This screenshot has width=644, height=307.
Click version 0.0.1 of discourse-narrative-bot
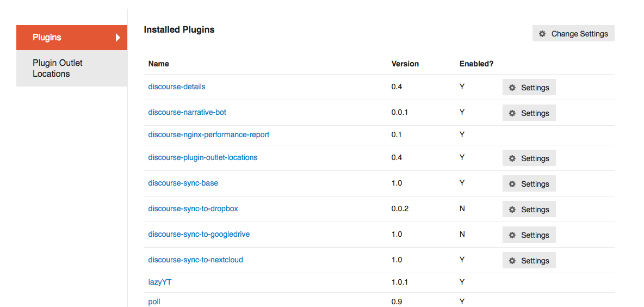400,112
